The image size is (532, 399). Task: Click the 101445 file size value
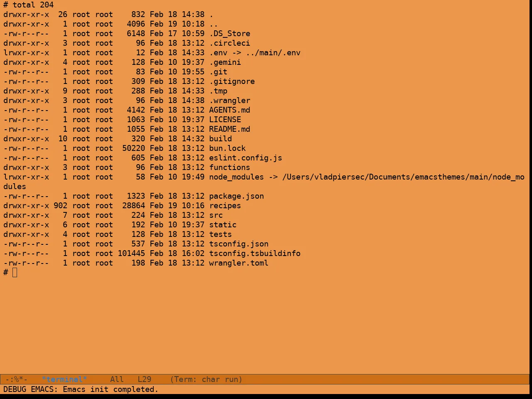131,254
